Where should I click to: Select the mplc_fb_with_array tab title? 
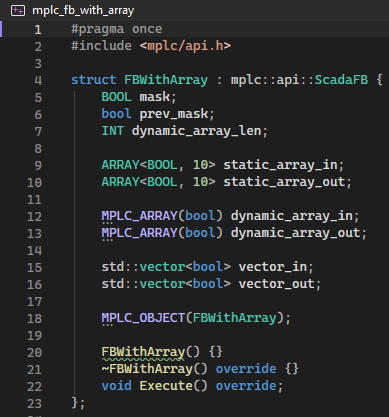pos(83,11)
